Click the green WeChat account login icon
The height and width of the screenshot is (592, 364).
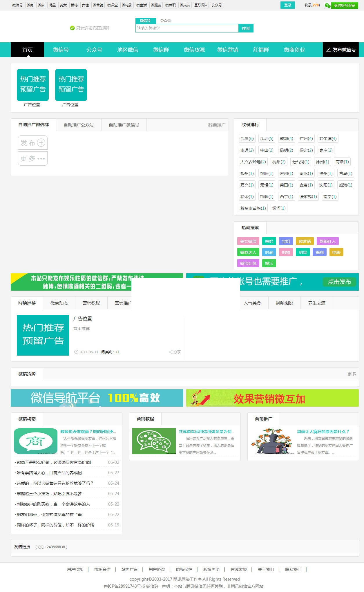click(x=327, y=6)
